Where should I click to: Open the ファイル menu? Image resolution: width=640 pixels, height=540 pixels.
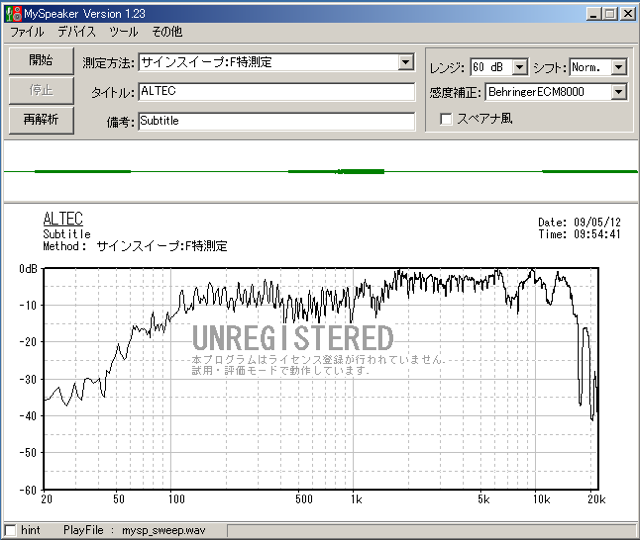[27, 32]
